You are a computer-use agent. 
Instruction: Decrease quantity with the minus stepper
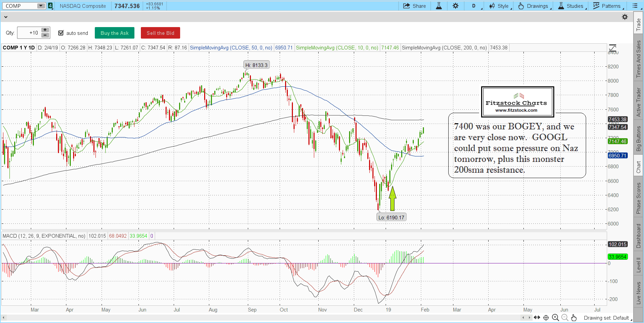tap(45, 36)
